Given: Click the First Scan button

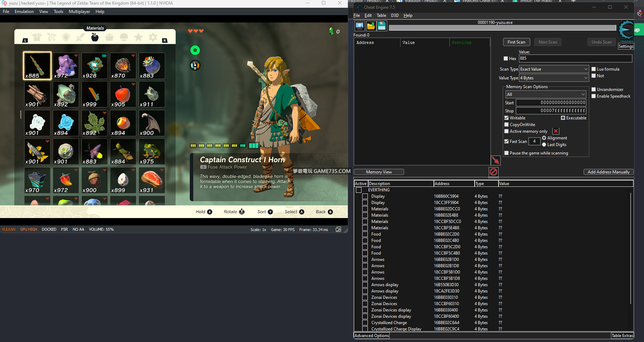Looking at the screenshot, I should (516, 42).
